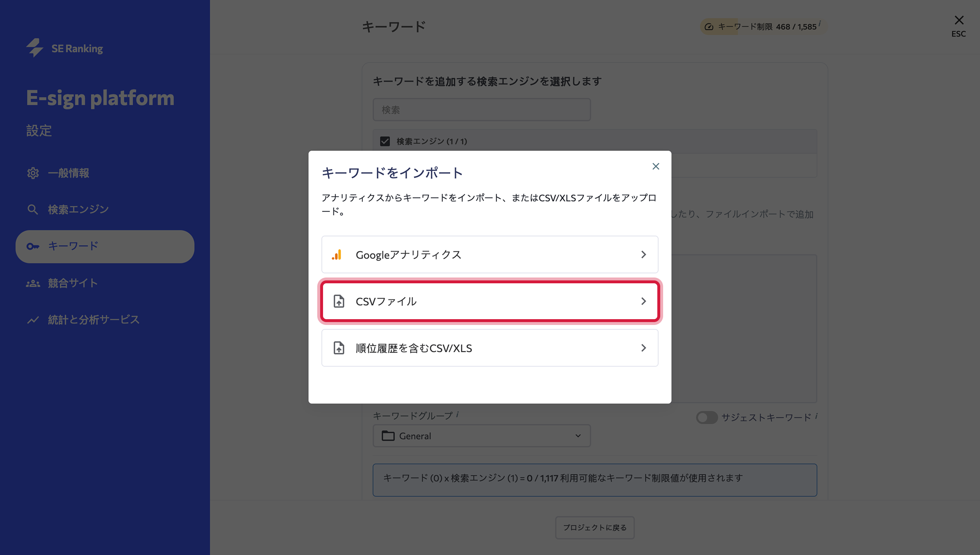The image size is (980, 555).
Task: Click the people icon beside 競合サイト
Action: (x=33, y=283)
